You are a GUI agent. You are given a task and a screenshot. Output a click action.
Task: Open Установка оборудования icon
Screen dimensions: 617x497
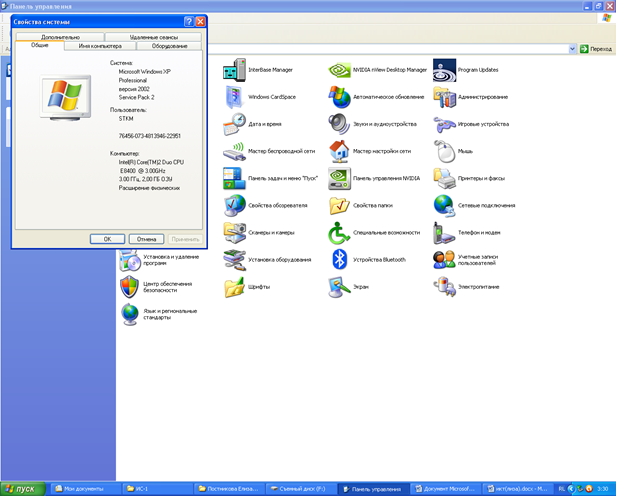pos(235,260)
